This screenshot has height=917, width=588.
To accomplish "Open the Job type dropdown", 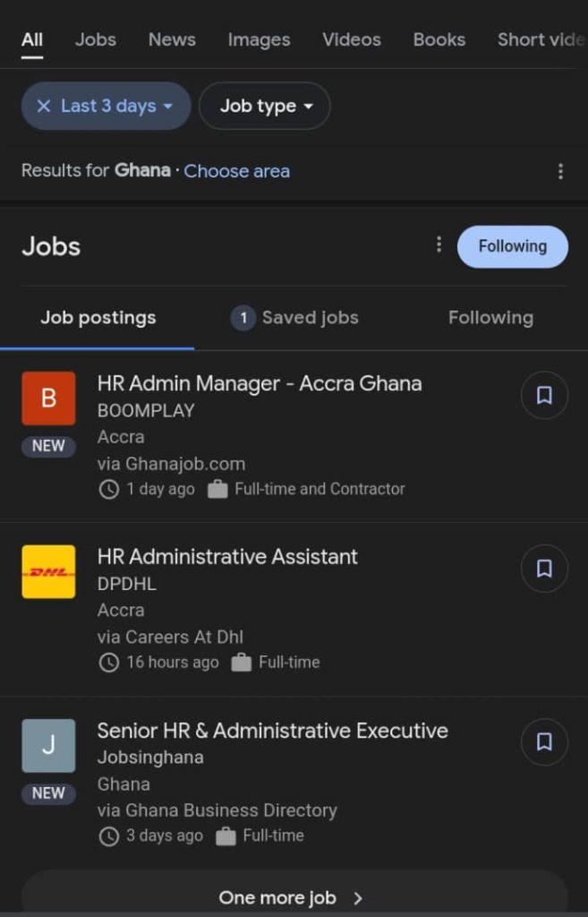I will click(x=266, y=106).
